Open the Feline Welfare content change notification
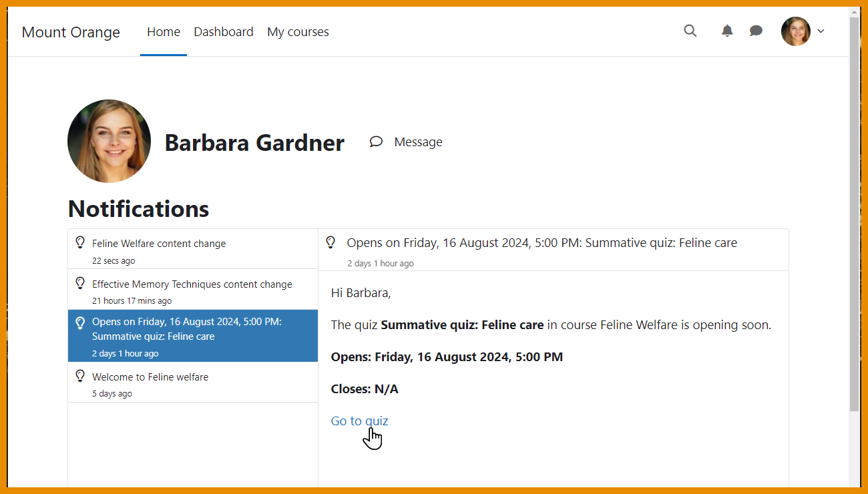The width and height of the screenshot is (868, 494). point(159,244)
